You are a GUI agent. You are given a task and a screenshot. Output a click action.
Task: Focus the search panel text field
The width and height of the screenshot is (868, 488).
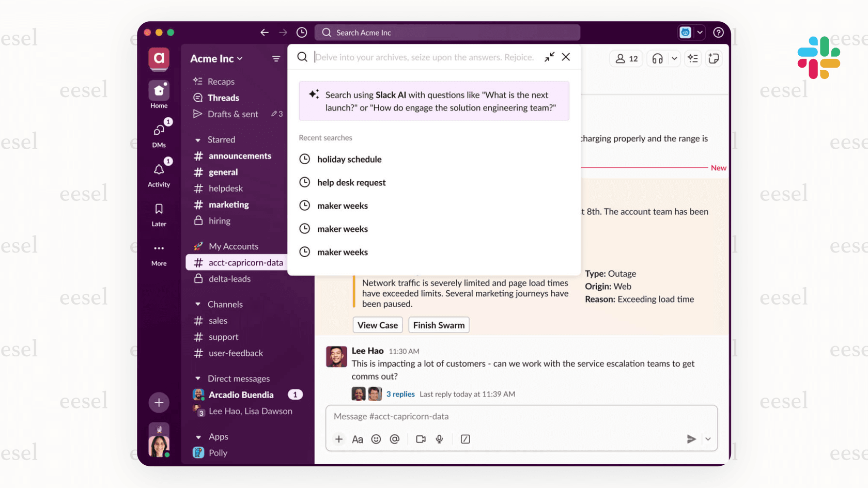tap(425, 57)
